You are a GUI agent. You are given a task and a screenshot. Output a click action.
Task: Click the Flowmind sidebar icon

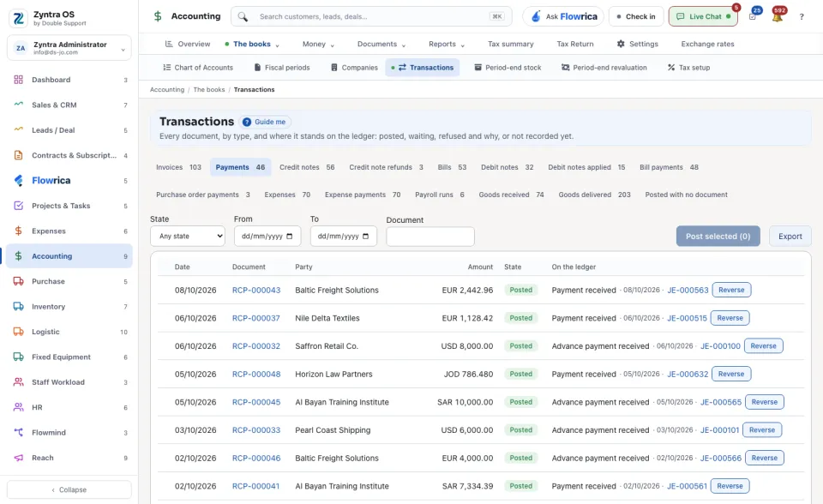[18, 433]
